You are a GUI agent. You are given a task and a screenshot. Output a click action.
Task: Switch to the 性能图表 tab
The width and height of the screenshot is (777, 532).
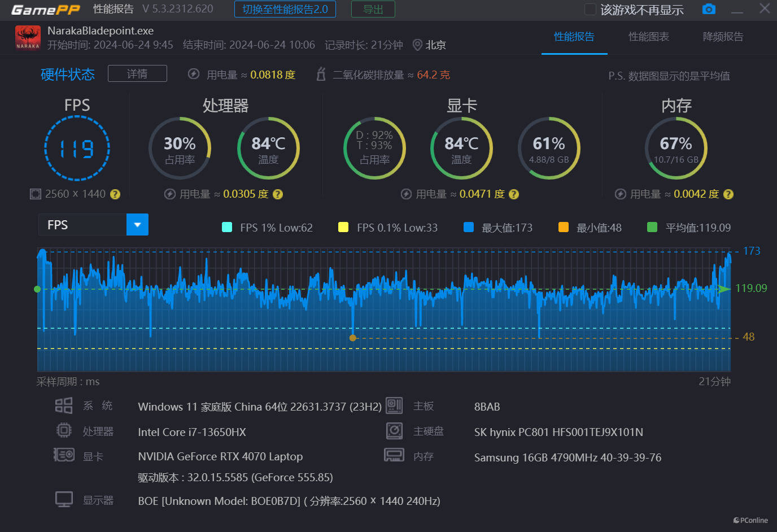coord(648,37)
